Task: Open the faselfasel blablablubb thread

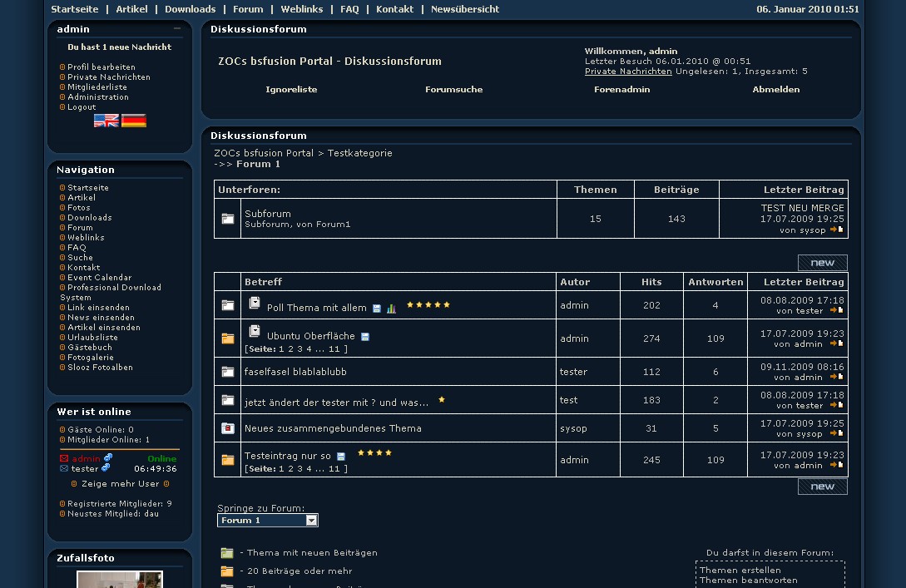Action: tap(295, 372)
